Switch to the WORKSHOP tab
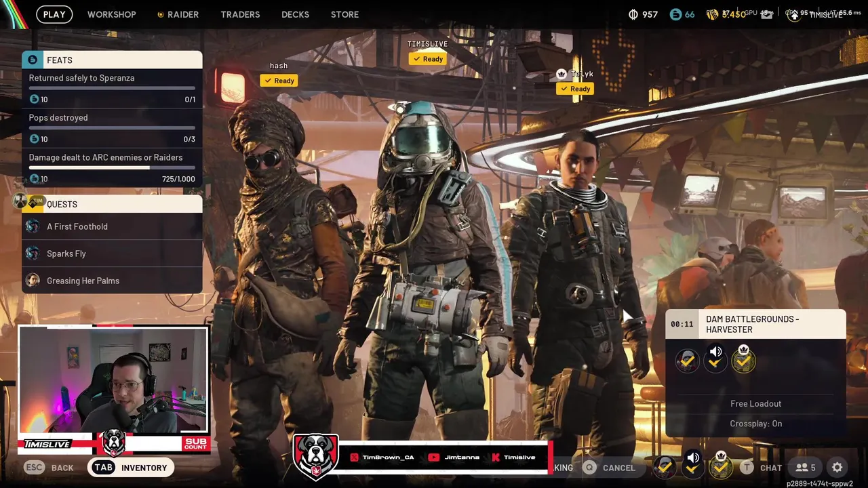 tap(111, 14)
